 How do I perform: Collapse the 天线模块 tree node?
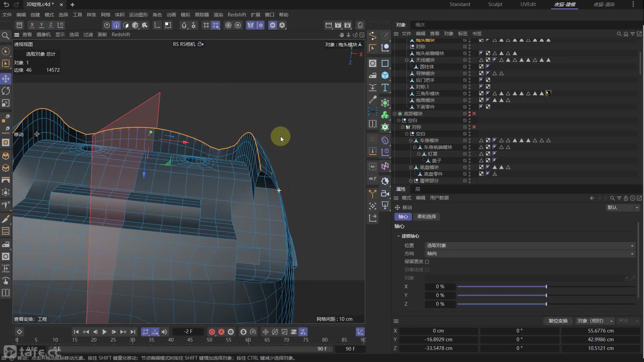pyautogui.click(x=407, y=60)
